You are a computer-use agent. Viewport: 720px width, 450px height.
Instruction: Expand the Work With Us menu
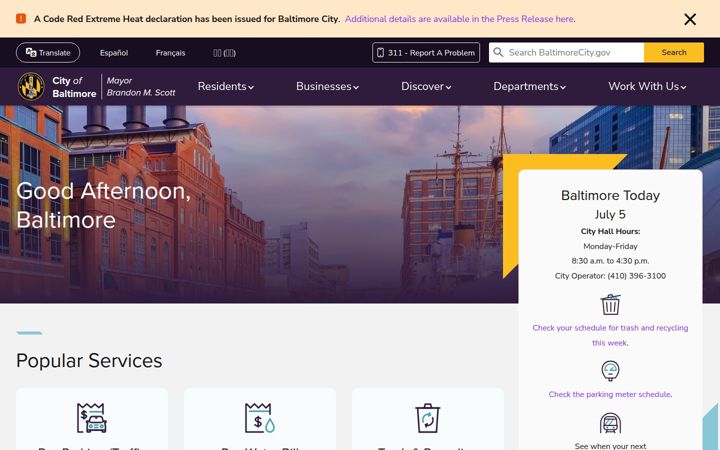click(647, 86)
